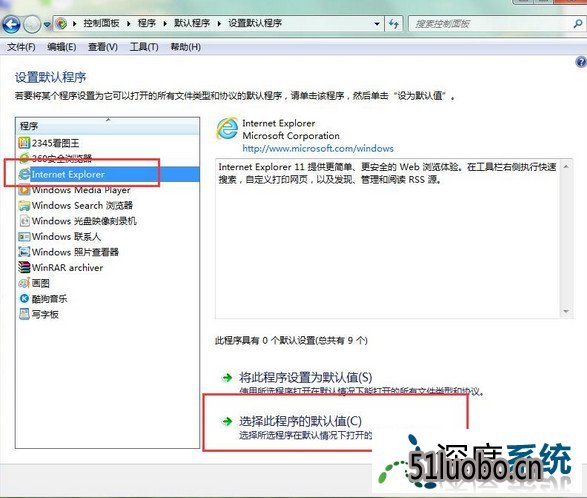Open the 工具(T) menu
Image resolution: width=587 pixels, height=498 pixels.
coord(144,47)
